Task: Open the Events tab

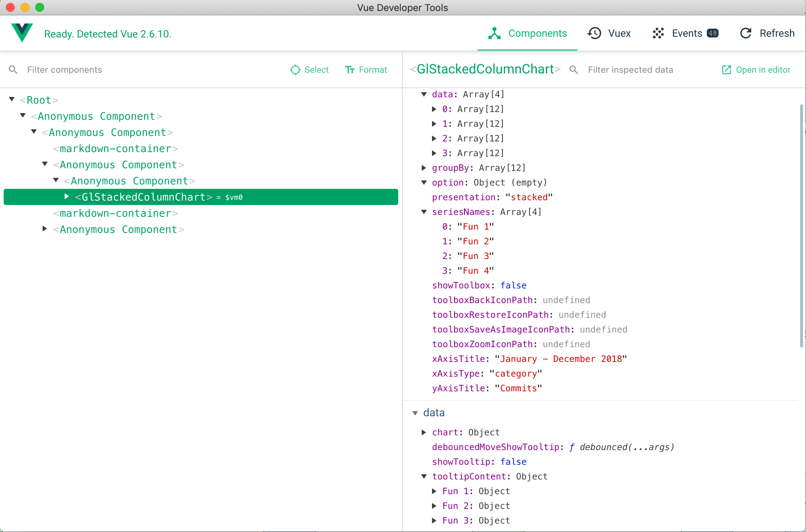Action: [x=686, y=33]
